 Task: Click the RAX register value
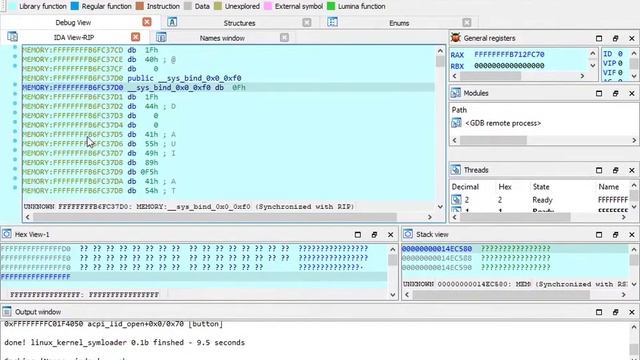509,54
